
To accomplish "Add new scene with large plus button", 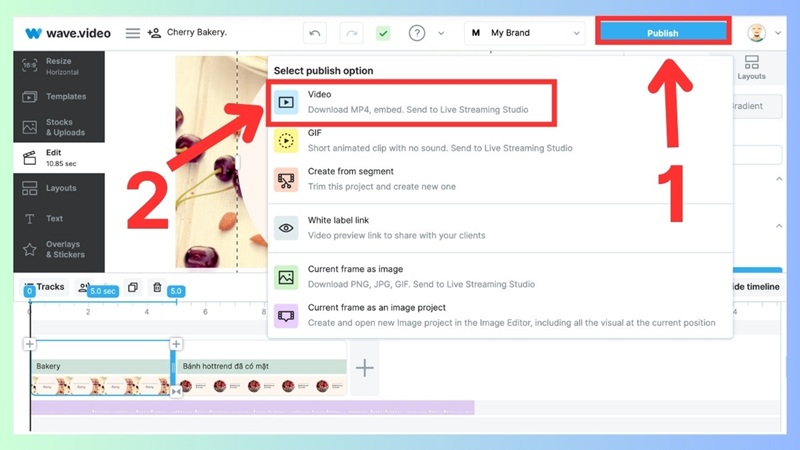I will (x=365, y=368).
